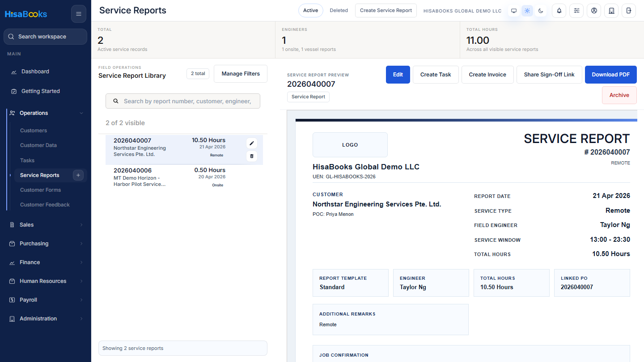Click the Finance chart icon
The height and width of the screenshot is (362, 644).
tap(12, 262)
